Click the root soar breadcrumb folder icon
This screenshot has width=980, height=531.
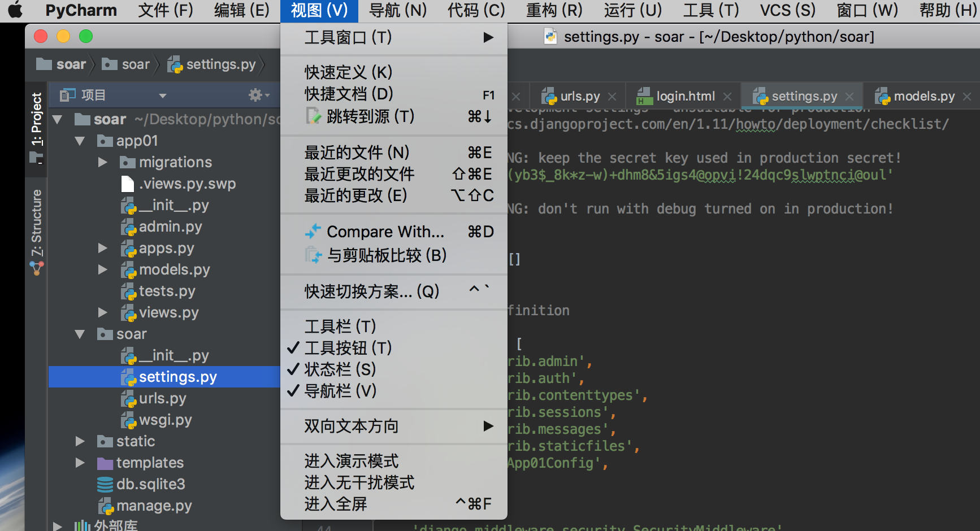click(44, 64)
